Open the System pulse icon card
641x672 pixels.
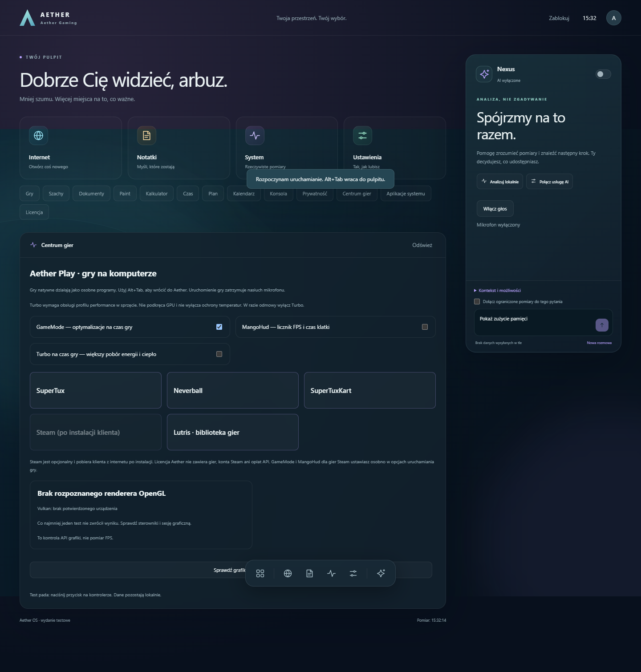point(287,148)
